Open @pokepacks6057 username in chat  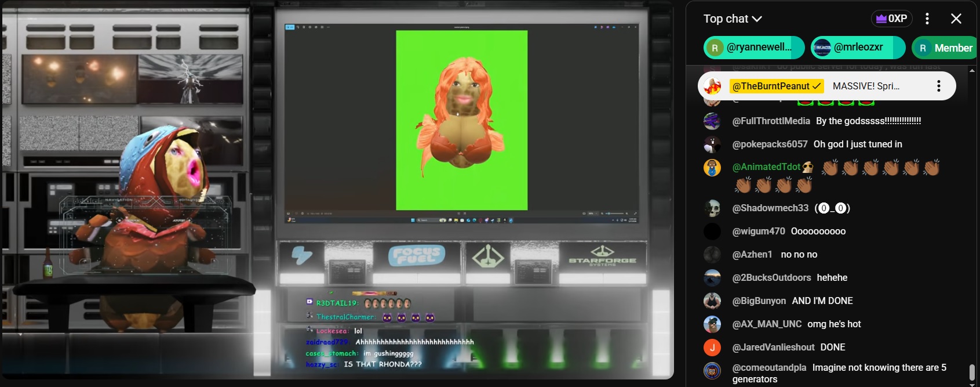pos(770,144)
